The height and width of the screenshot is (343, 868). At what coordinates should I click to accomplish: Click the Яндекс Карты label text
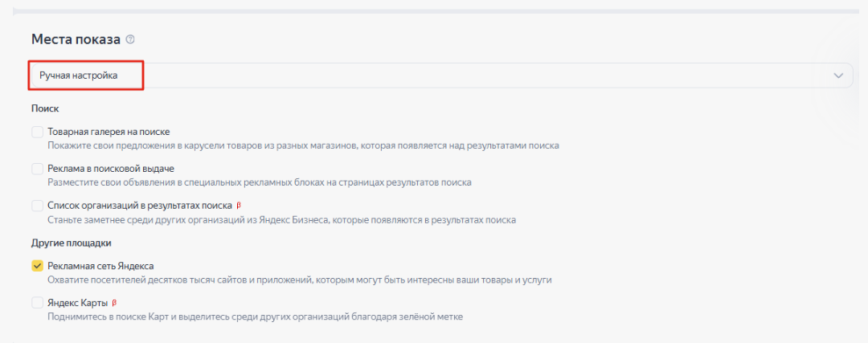77,303
